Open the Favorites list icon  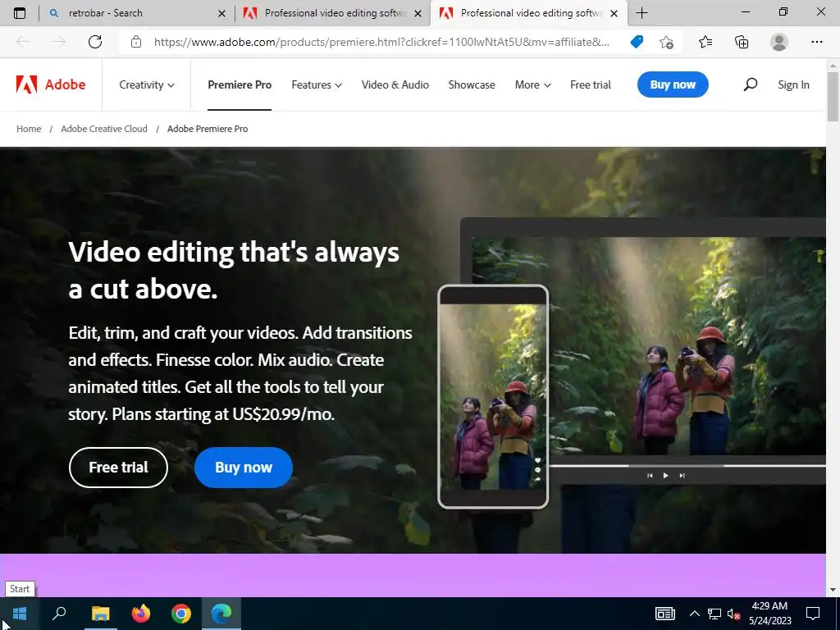point(705,42)
